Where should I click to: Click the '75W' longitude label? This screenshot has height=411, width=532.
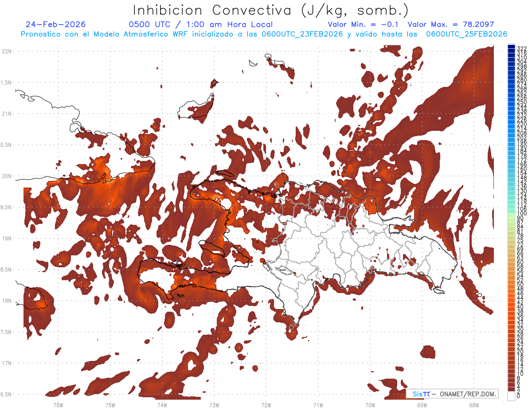110,405
